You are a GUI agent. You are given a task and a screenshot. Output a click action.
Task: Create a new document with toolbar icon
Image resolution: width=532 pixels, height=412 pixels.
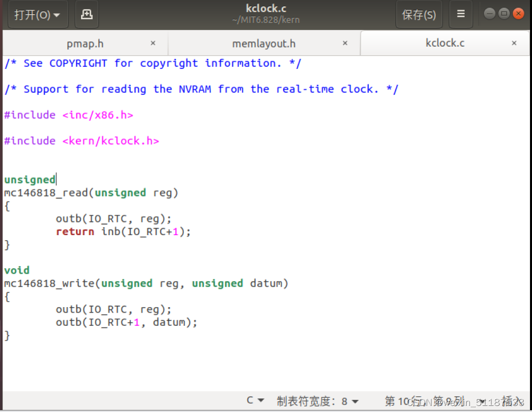click(x=87, y=14)
